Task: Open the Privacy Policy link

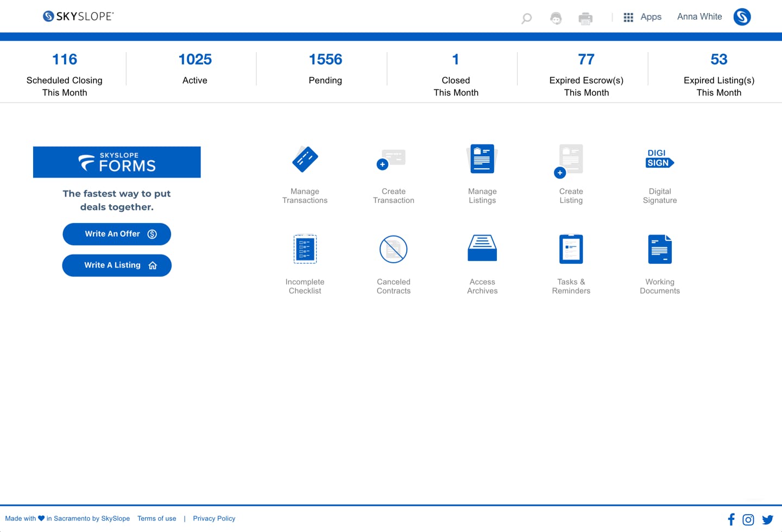Action: (x=214, y=518)
